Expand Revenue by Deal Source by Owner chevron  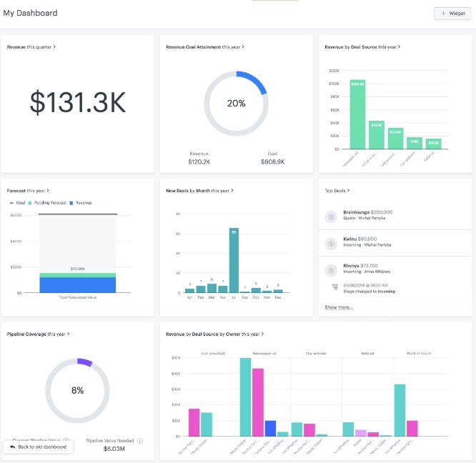(x=262, y=334)
